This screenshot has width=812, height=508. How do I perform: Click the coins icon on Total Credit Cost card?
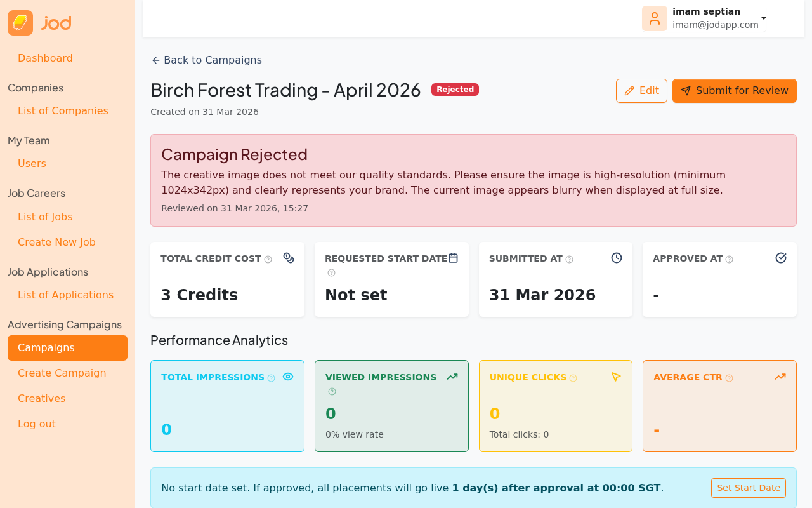pyautogui.click(x=288, y=258)
